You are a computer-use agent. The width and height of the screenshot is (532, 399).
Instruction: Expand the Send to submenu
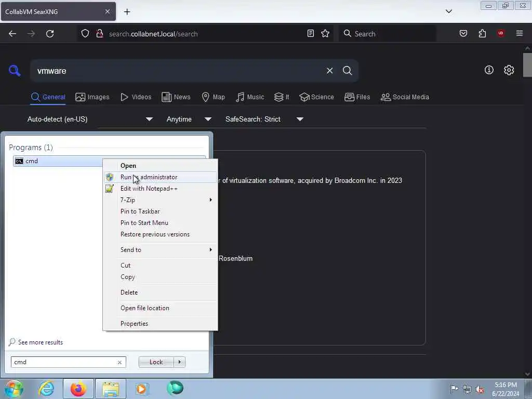[x=160, y=250]
